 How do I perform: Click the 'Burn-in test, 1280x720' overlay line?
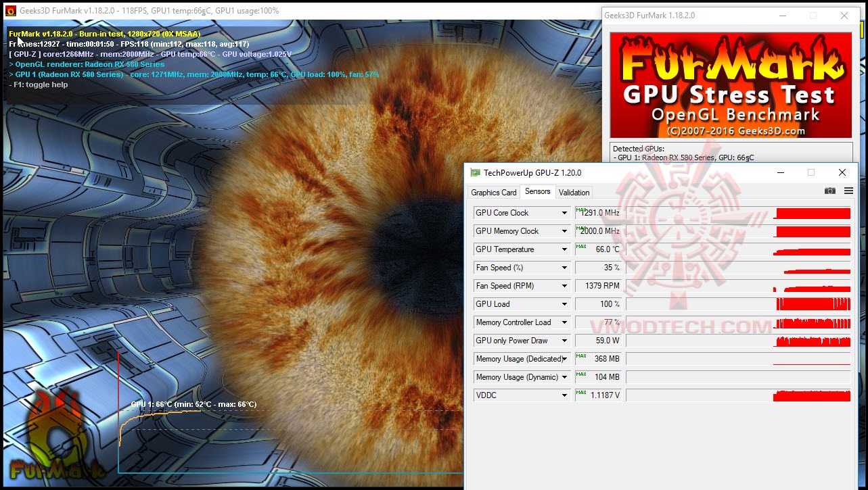[104, 34]
